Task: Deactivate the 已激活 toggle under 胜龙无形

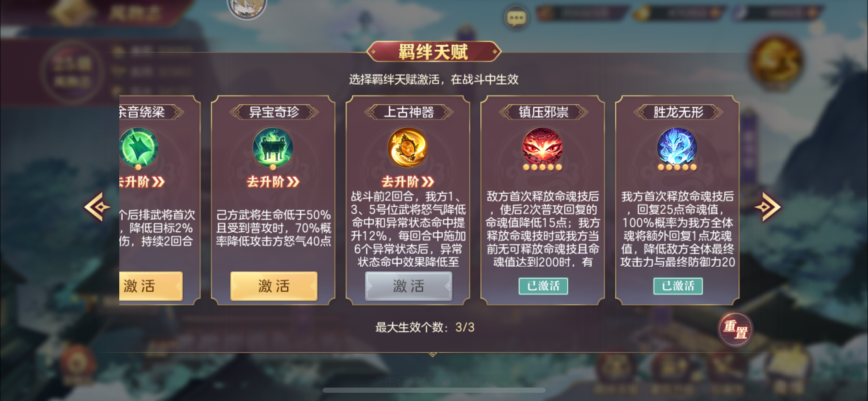Action: pos(678,286)
